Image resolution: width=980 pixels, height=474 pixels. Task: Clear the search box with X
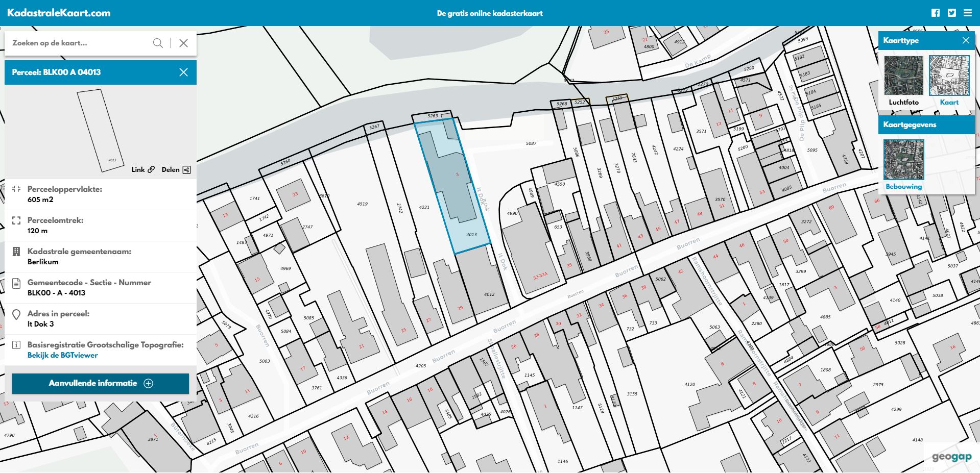[184, 43]
